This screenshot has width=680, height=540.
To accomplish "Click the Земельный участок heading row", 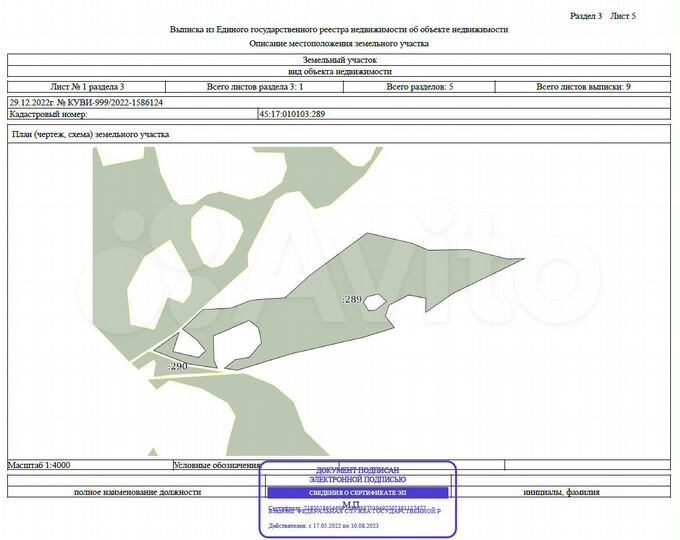I will 339,60.
